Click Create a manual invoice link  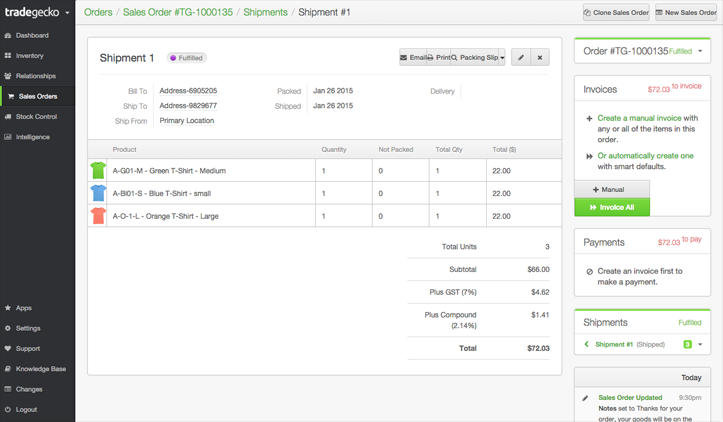(x=639, y=119)
